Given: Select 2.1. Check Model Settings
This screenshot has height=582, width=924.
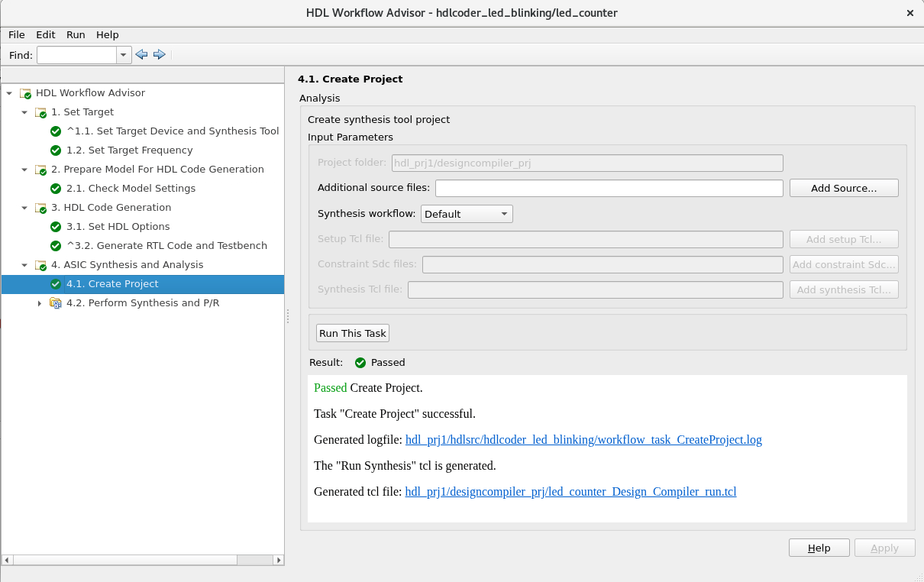Looking at the screenshot, I should coord(131,189).
